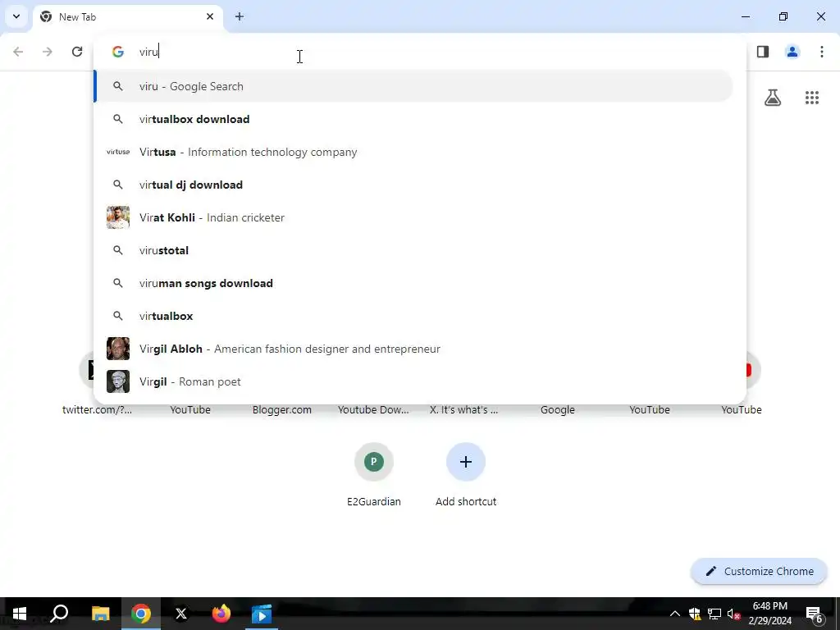Screen dimensions: 840x630
Task: Open File Explorer from taskbar
Action: [x=100, y=614]
